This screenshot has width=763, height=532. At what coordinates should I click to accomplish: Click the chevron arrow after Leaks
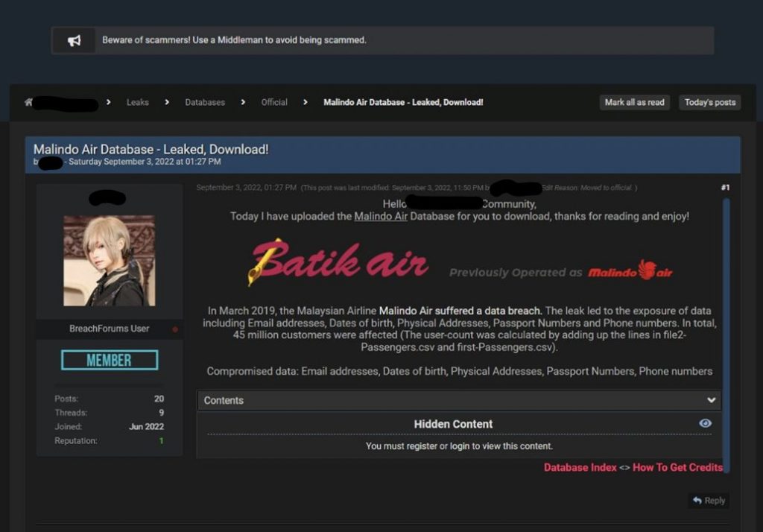point(167,102)
